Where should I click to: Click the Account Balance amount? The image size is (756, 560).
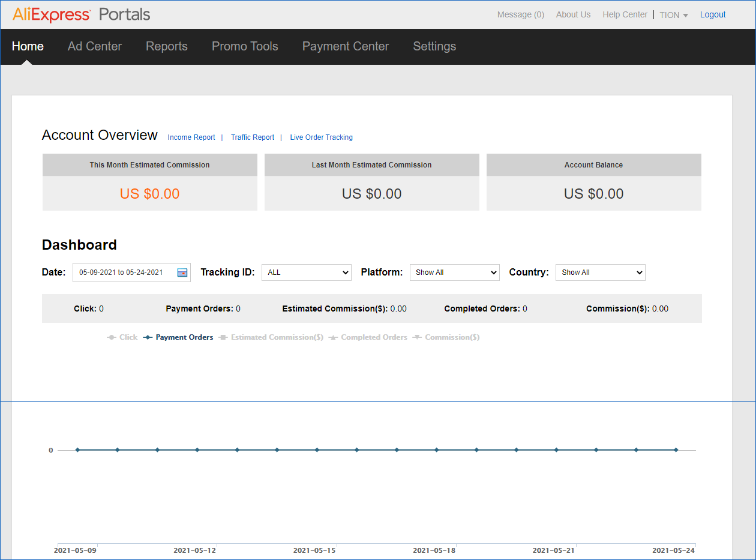coord(594,194)
